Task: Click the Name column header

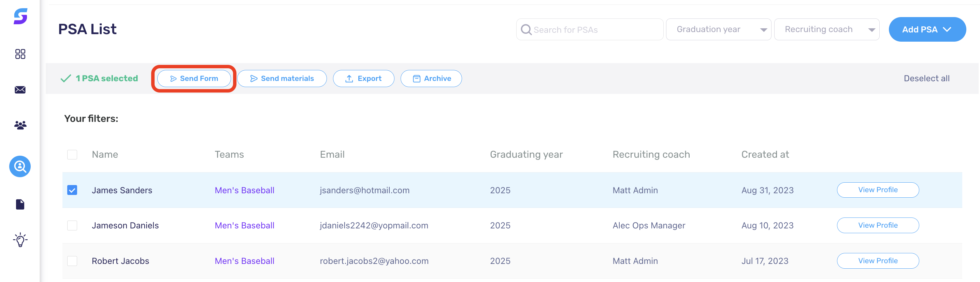Action: coord(105,155)
